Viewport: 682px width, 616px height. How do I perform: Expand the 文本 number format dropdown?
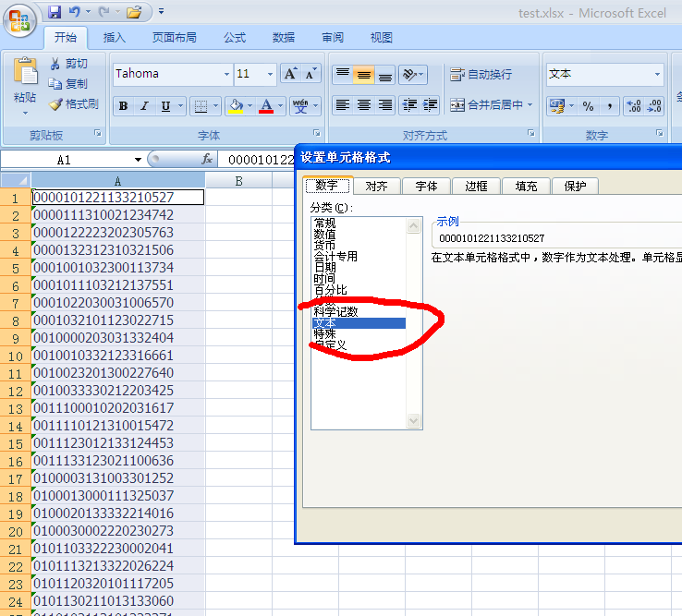click(658, 74)
